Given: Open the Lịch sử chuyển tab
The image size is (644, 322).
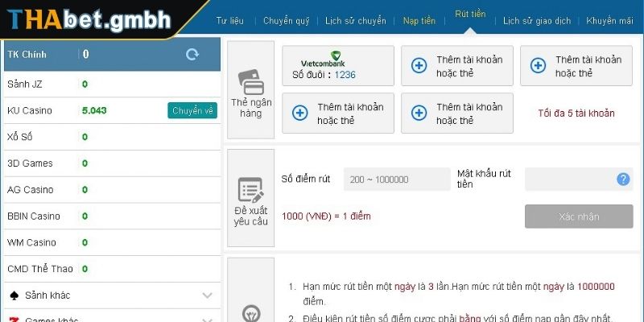Looking at the screenshot, I should [355, 21].
